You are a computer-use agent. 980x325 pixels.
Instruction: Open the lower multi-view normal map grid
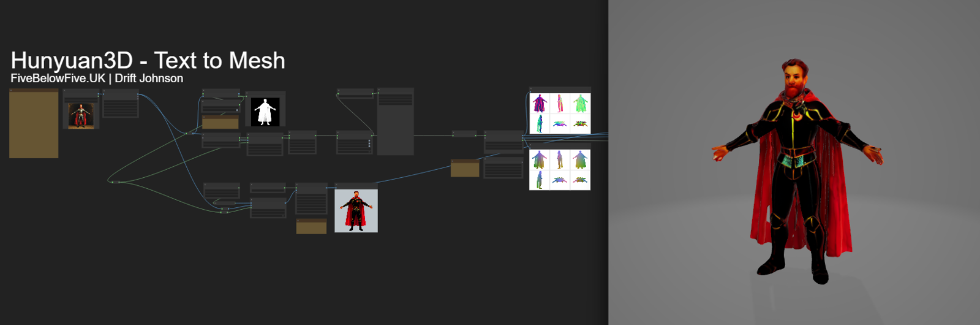click(x=560, y=170)
